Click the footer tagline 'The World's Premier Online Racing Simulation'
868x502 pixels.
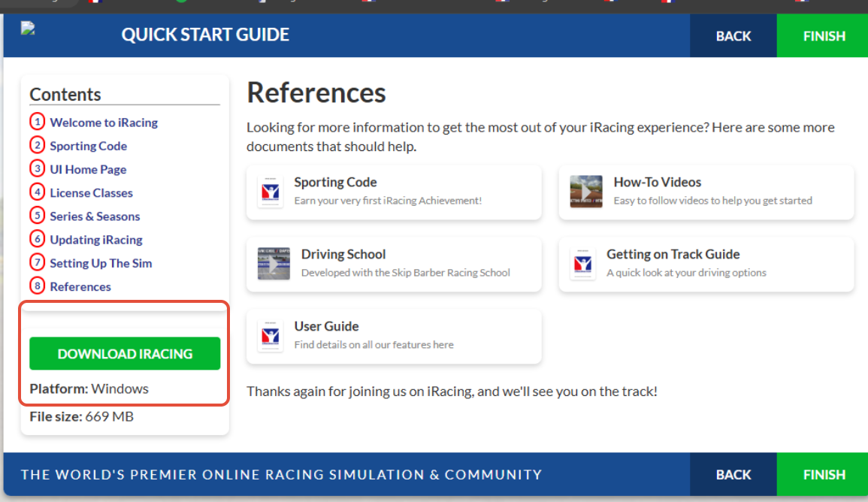tap(281, 474)
